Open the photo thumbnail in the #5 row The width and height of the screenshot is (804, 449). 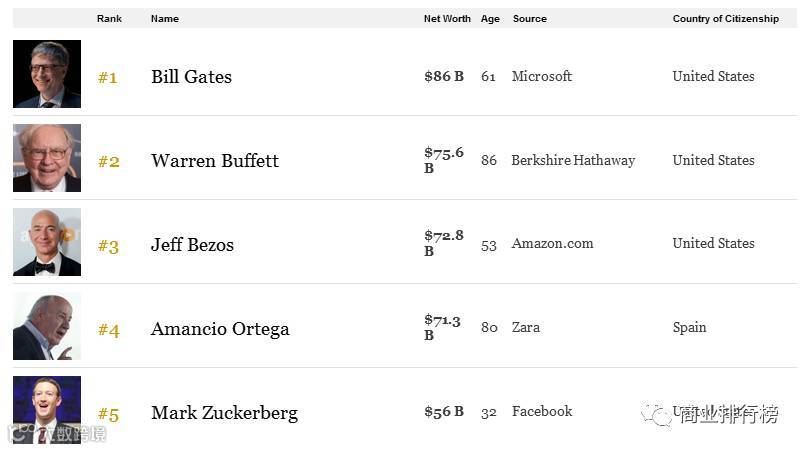[47, 408]
